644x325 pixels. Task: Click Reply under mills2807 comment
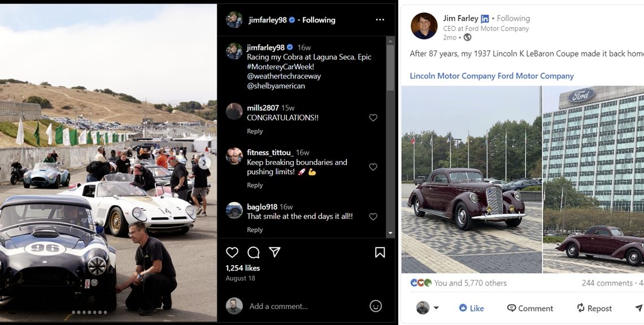[x=255, y=131]
